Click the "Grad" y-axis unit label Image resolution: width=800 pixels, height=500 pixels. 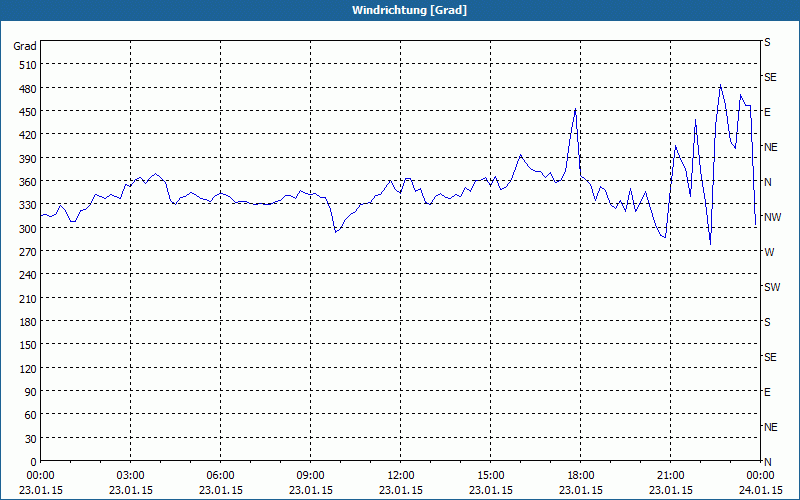tap(25, 46)
